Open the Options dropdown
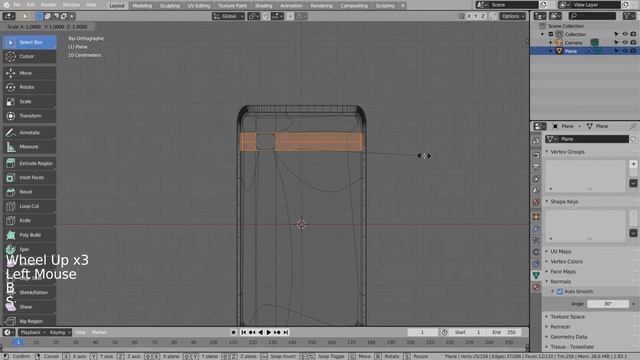This screenshot has height=360, width=640. (x=513, y=16)
